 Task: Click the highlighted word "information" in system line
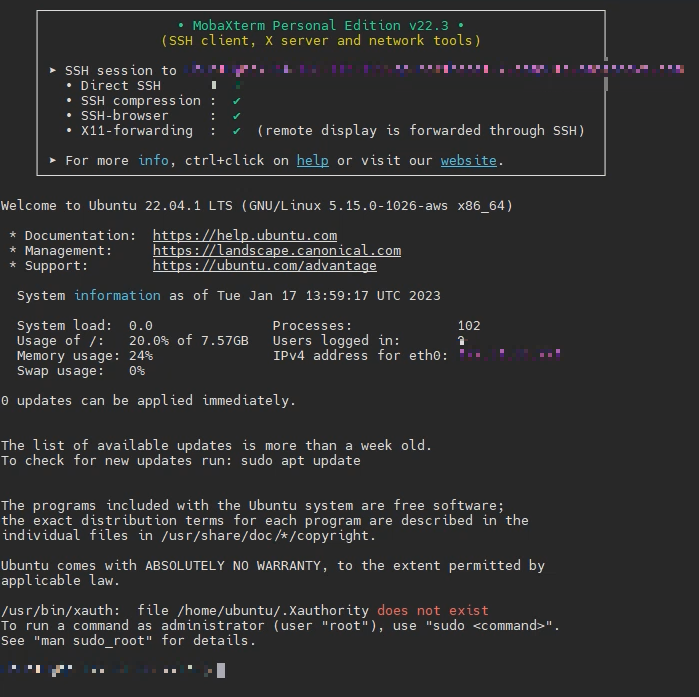pyautogui.click(x=117, y=295)
